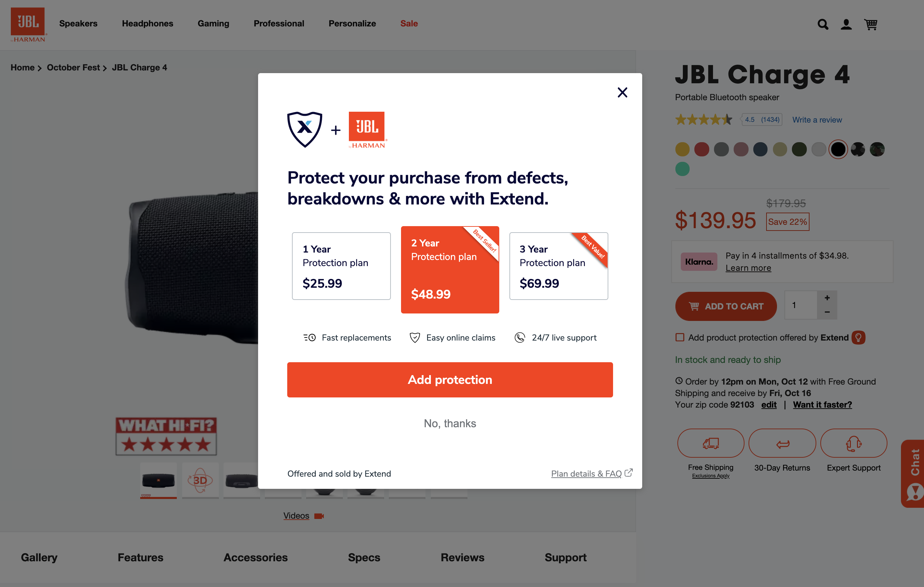The image size is (924, 587).
Task: Select the 3 Year Protection plan
Action: pyautogui.click(x=558, y=266)
